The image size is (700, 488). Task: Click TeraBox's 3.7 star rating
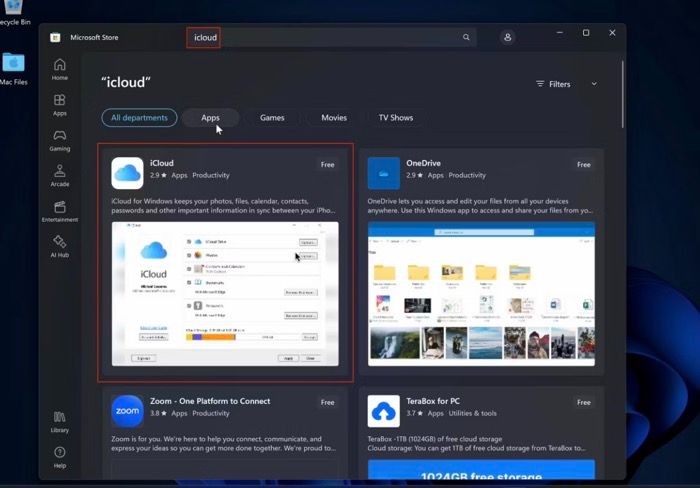(x=414, y=413)
